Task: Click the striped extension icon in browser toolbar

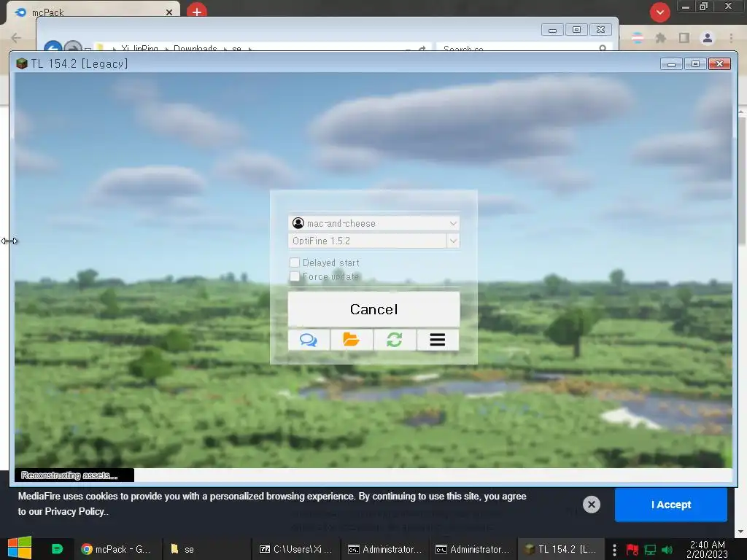Action: (x=638, y=38)
